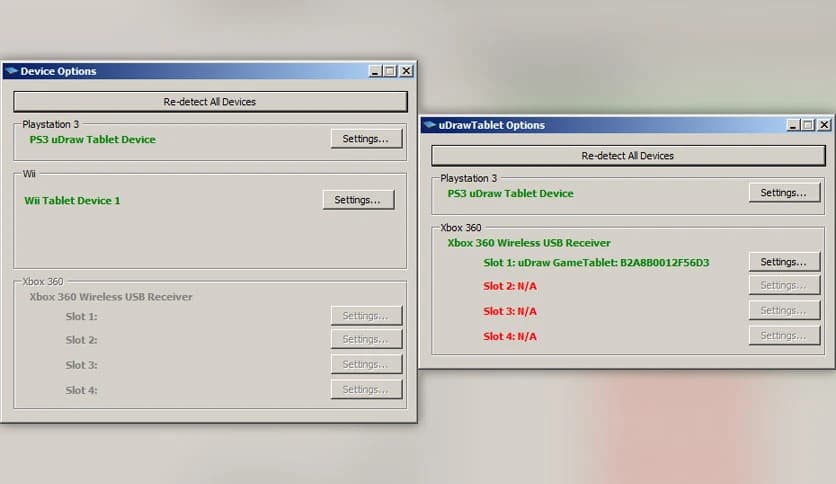Select 'PS3 uDraw Tablet Device' text in uDrawTablet Options
Viewport: 836px width, 484px height.
511,193
